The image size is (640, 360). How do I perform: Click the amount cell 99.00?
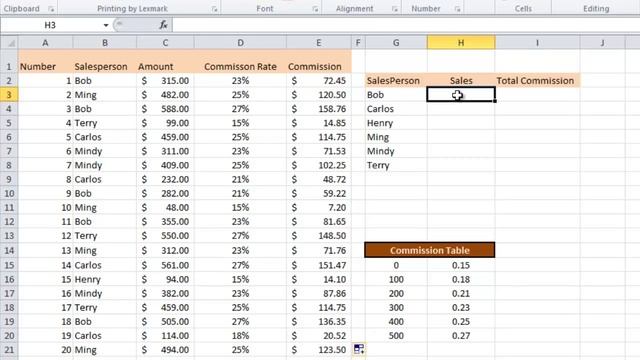click(x=165, y=123)
